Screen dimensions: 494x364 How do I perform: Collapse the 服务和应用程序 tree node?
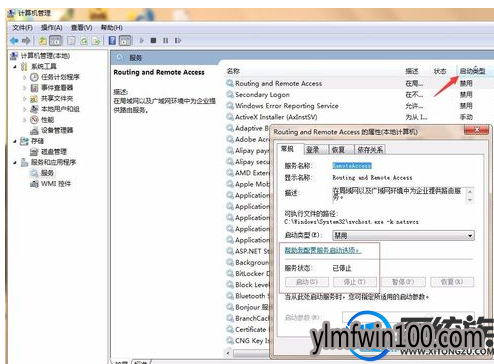coord(15,163)
